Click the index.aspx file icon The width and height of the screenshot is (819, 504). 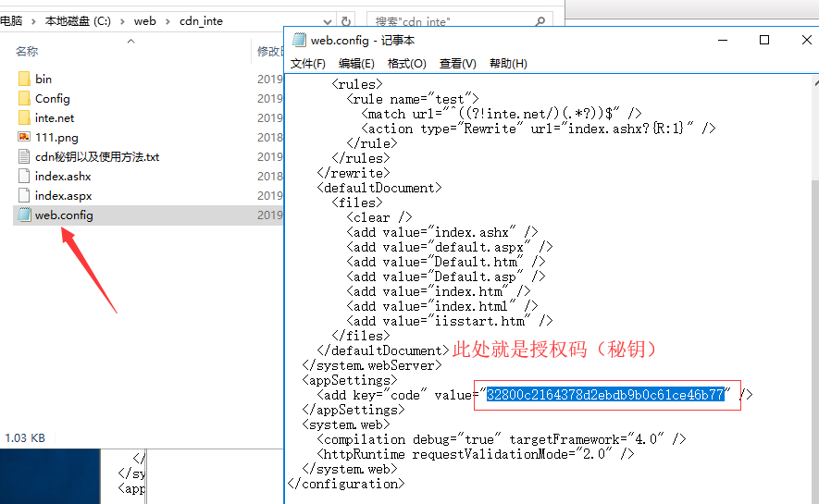[24, 196]
